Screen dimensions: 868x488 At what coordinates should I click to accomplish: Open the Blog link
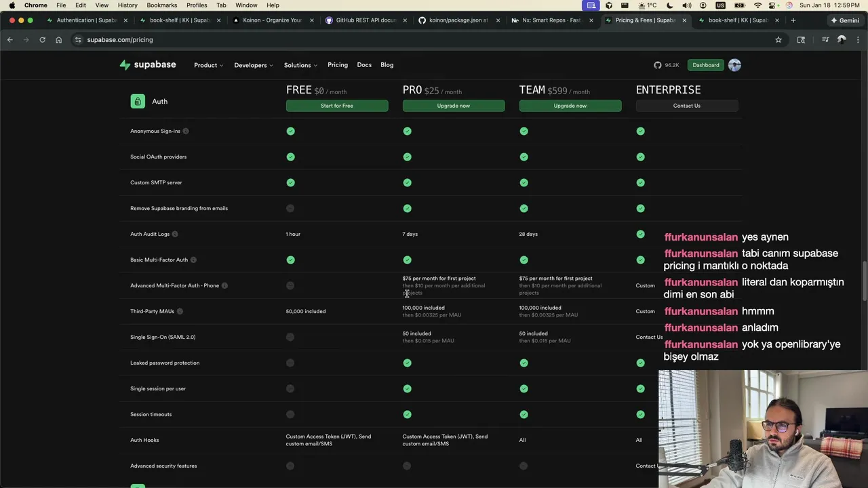[387, 65]
